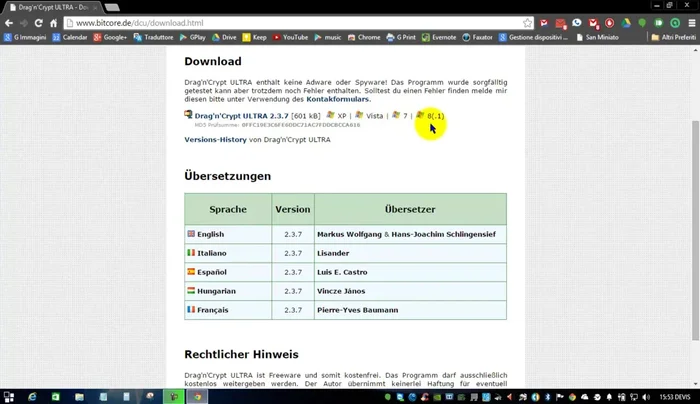Open the Google+ bookmark
This screenshot has width=700, height=404.
[x=110, y=37]
